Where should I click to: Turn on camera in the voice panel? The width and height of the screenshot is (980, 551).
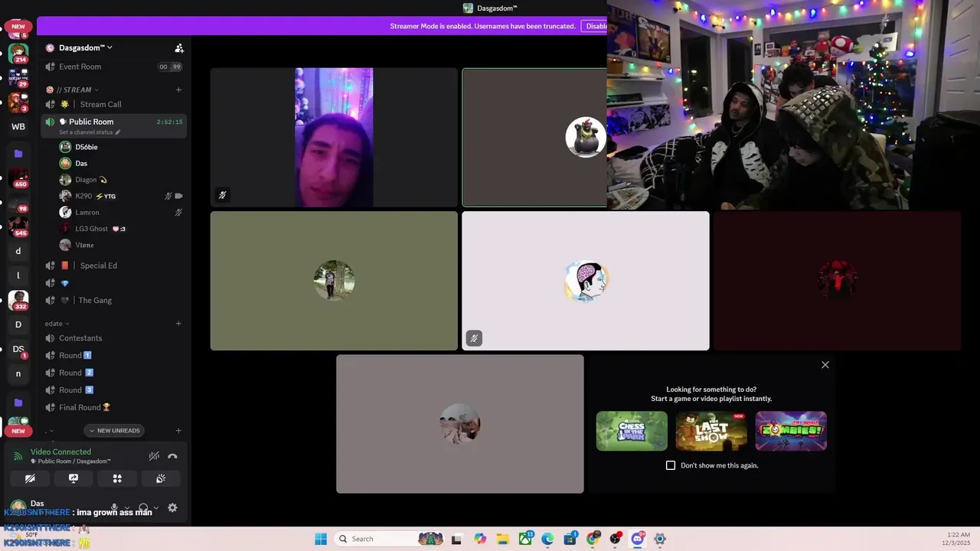point(30,478)
